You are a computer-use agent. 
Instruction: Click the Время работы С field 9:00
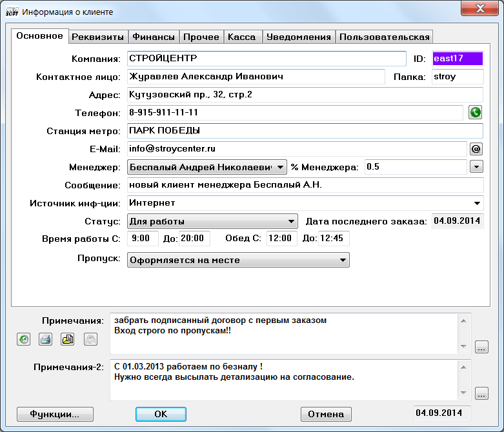coord(143,239)
